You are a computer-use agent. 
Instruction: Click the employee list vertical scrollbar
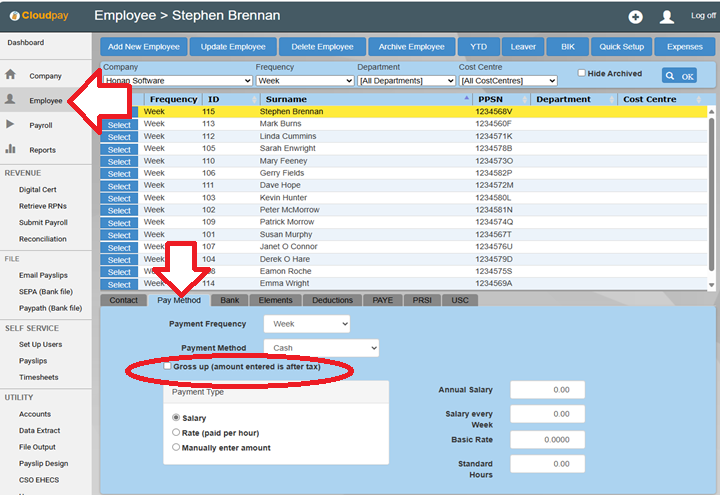[x=711, y=190]
